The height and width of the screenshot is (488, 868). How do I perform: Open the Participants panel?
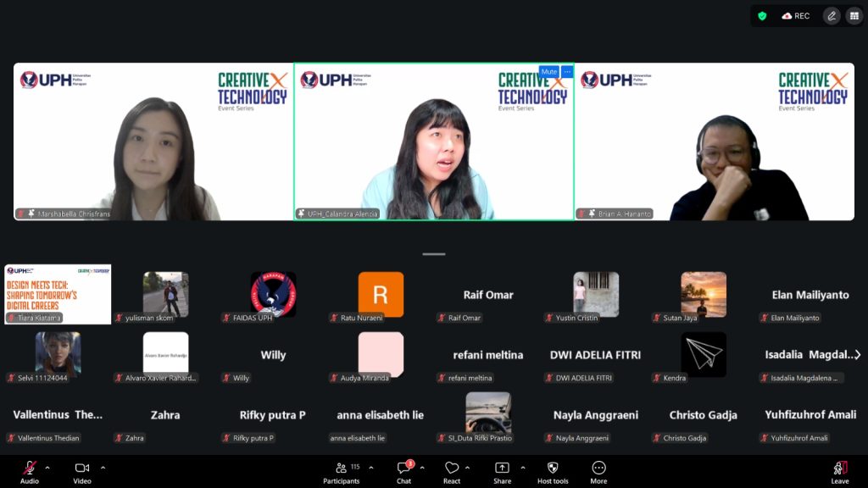click(341, 469)
